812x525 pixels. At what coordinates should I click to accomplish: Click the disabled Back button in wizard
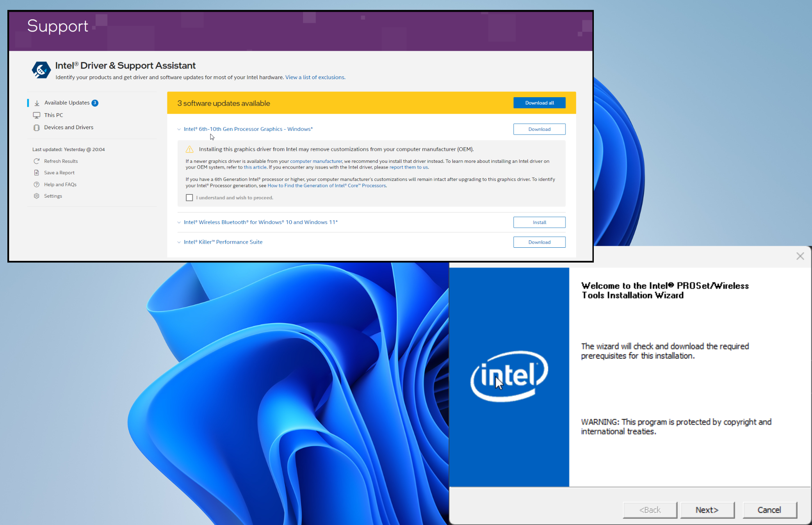[x=650, y=510]
